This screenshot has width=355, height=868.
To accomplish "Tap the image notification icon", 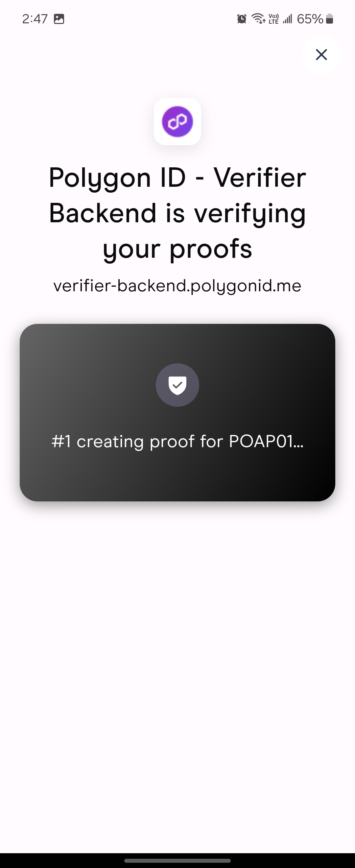I will pos(59,19).
